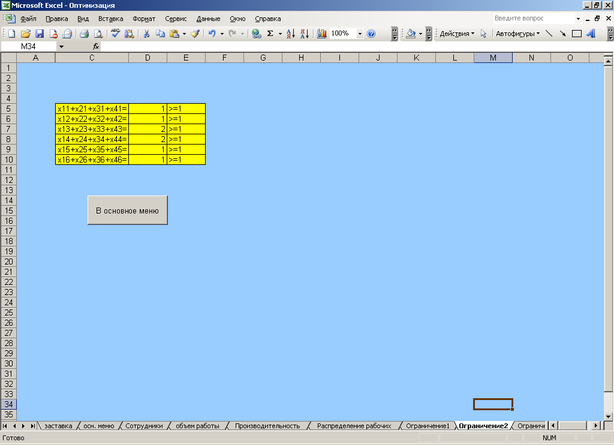Click the fill color bucket swatch
Image resolution: width=614 pixels, height=445 pixels.
point(411,33)
